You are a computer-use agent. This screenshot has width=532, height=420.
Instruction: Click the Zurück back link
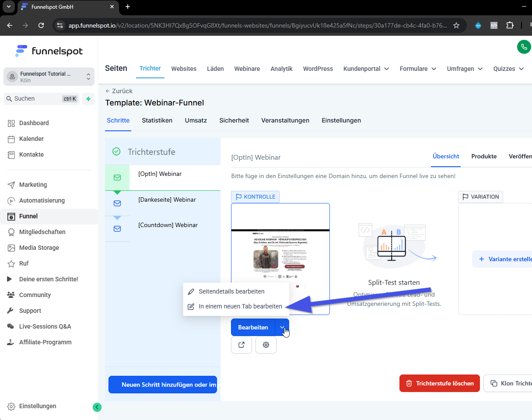(119, 91)
